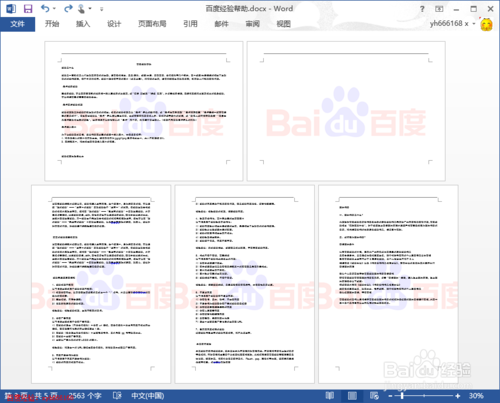Switch to the 视图 (View) tab
This screenshot has height=403, width=500.
tap(284, 24)
